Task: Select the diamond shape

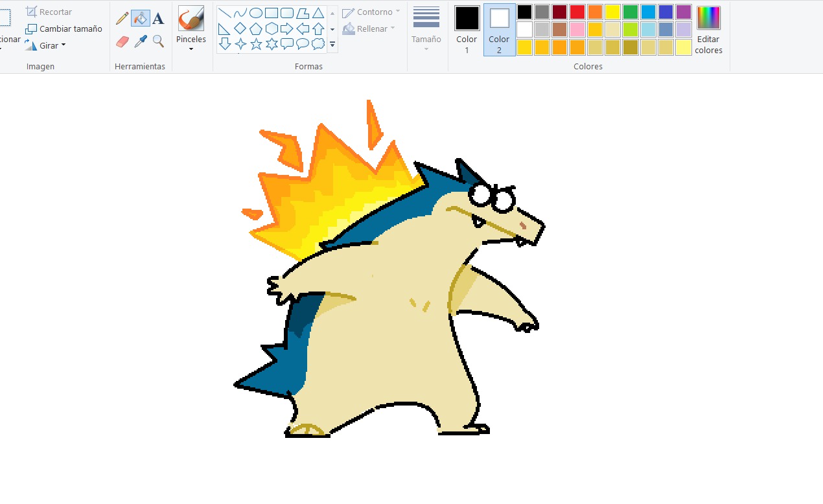Action: [x=240, y=29]
